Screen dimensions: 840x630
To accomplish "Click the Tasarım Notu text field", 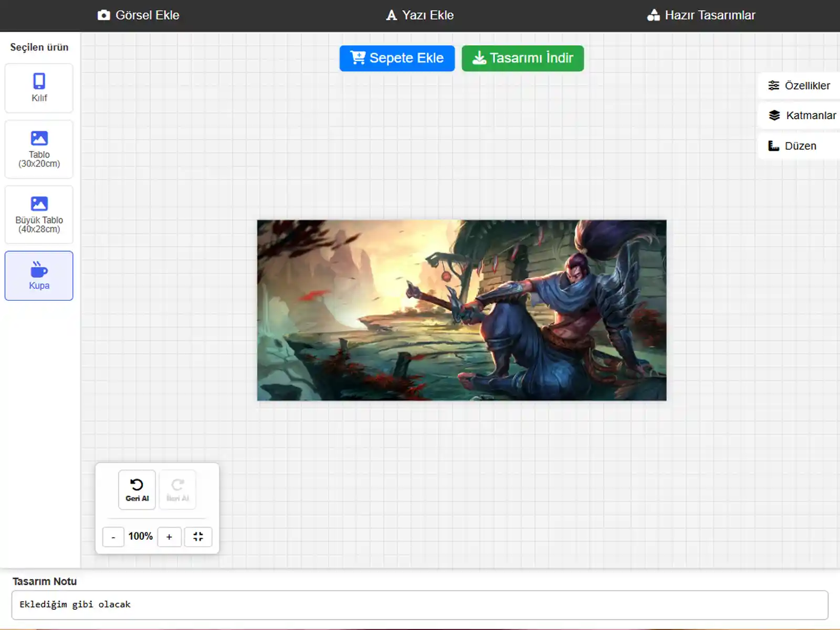I will (x=419, y=605).
